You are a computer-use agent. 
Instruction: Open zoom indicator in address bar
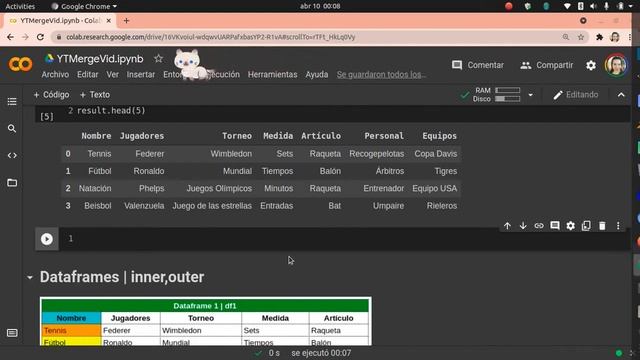pyautogui.click(x=566, y=37)
